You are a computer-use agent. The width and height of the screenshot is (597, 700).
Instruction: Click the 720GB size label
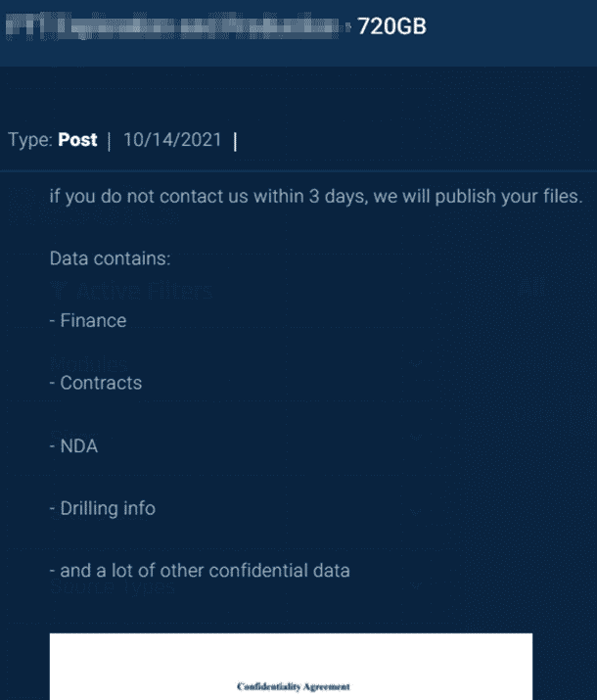pyautogui.click(x=391, y=26)
